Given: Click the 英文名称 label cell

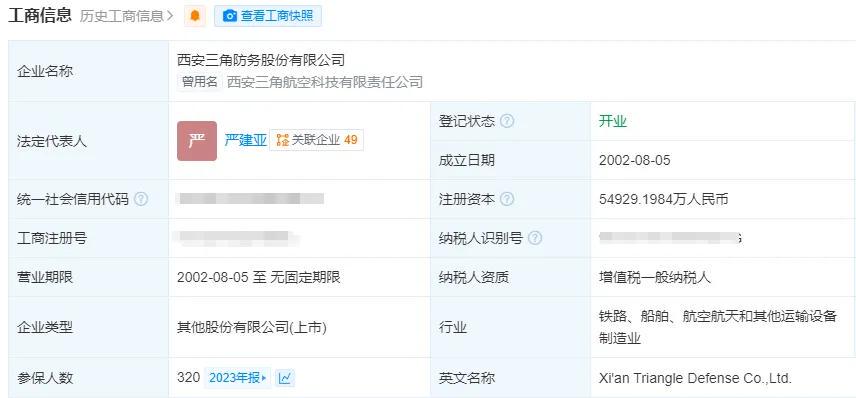Looking at the screenshot, I should click(x=510, y=378).
